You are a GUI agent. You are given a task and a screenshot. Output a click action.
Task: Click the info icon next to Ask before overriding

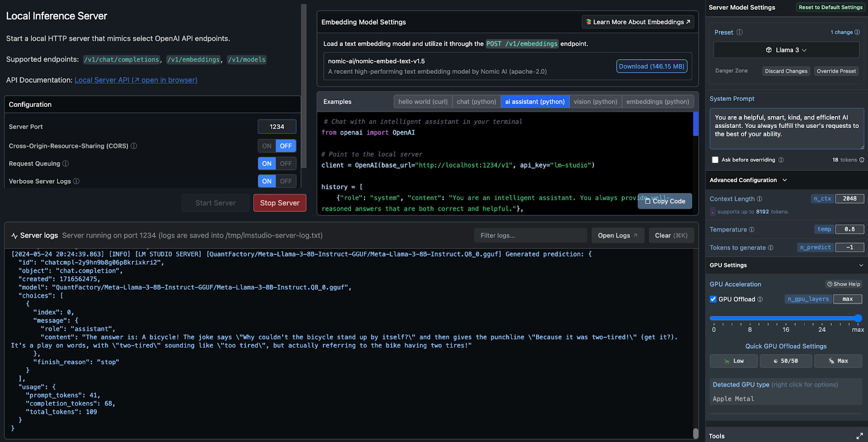point(781,160)
